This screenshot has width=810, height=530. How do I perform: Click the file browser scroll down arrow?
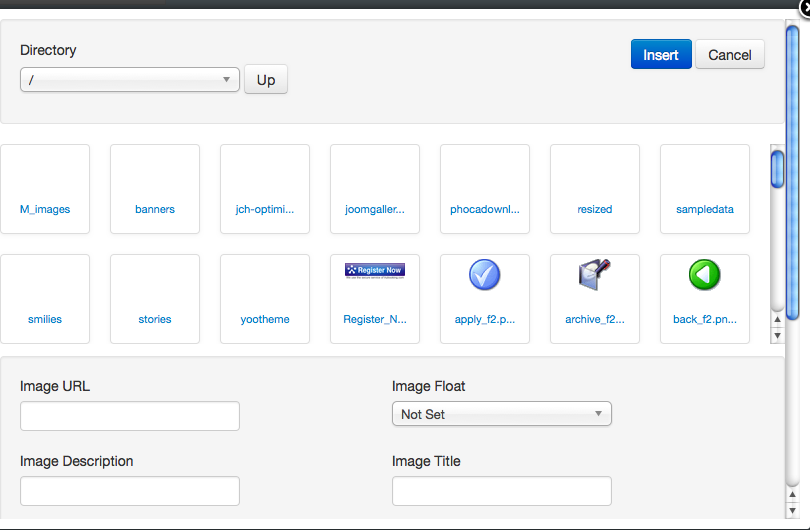click(777, 336)
